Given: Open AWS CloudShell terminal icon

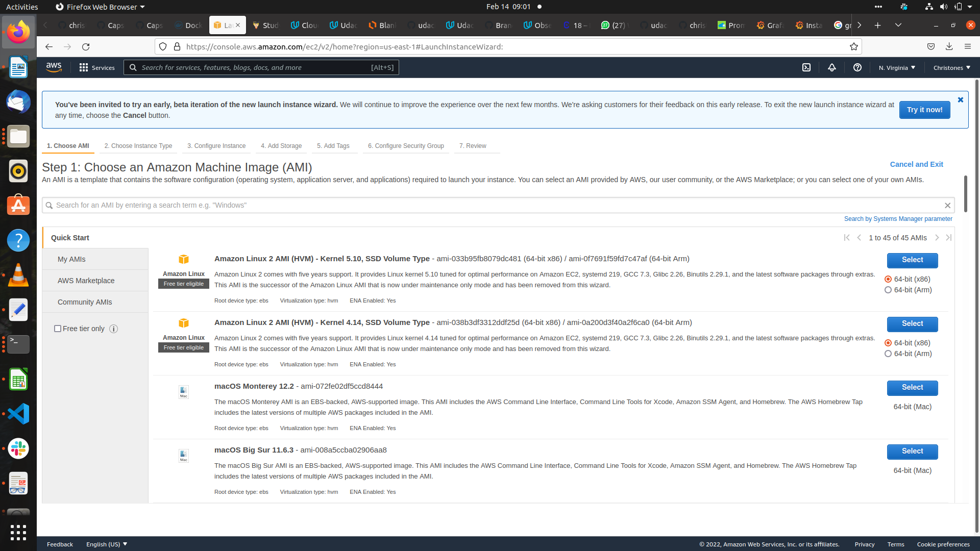Looking at the screenshot, I should [806, 67].
